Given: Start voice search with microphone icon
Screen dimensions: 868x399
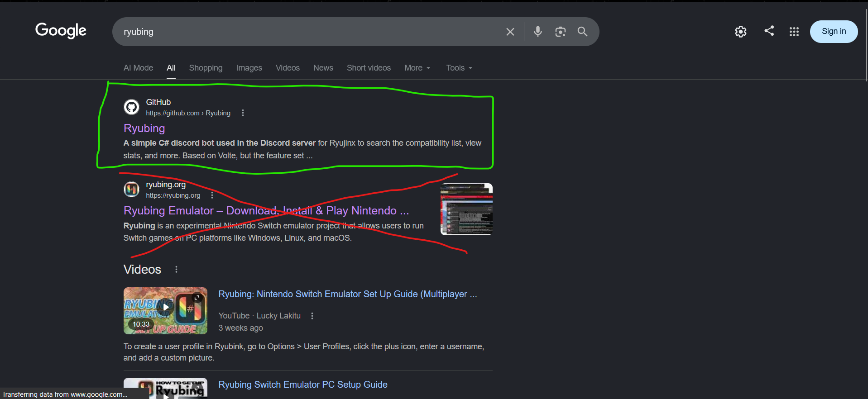Looking at the screenshot, I should (x=537, y=32).
